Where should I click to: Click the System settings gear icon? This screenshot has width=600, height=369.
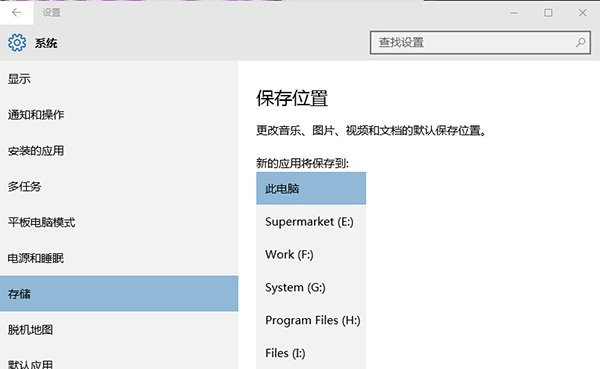click(17, 42)
